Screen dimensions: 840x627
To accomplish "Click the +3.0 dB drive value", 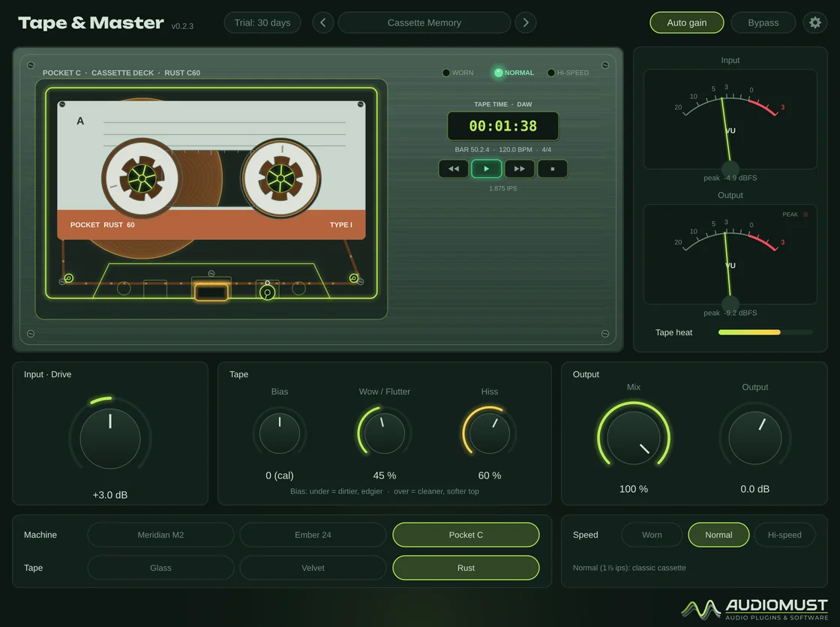I will [110, 495].
